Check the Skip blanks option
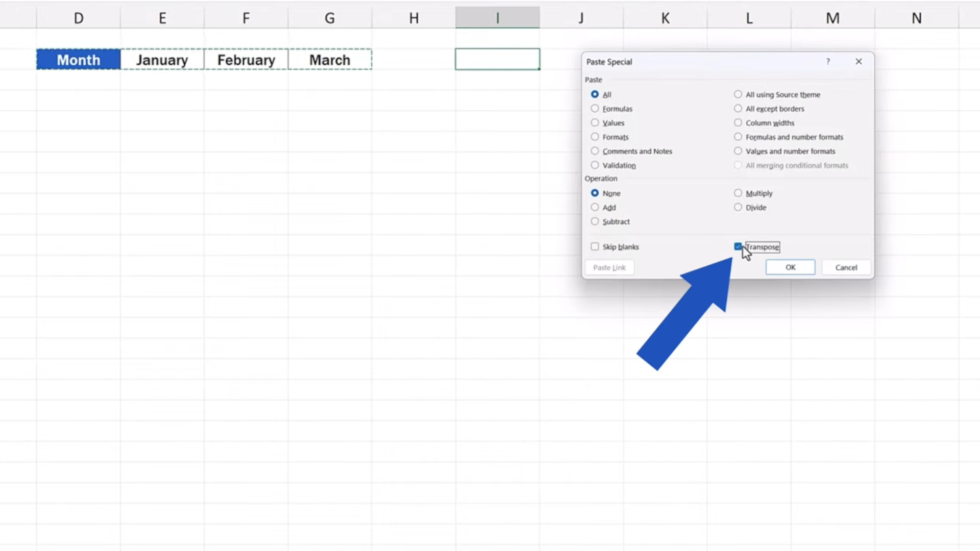 pos(595,246)
